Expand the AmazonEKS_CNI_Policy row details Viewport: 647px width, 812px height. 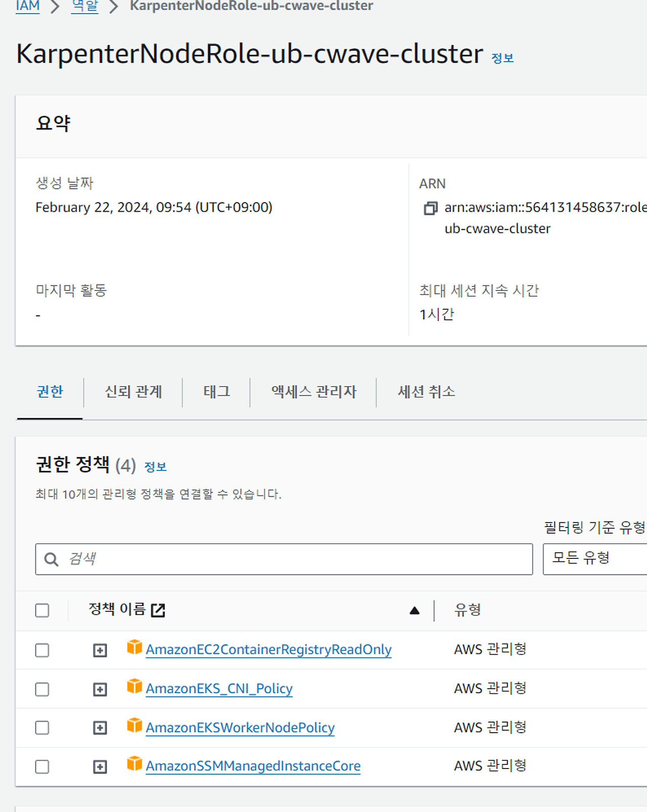pos(100,689)
